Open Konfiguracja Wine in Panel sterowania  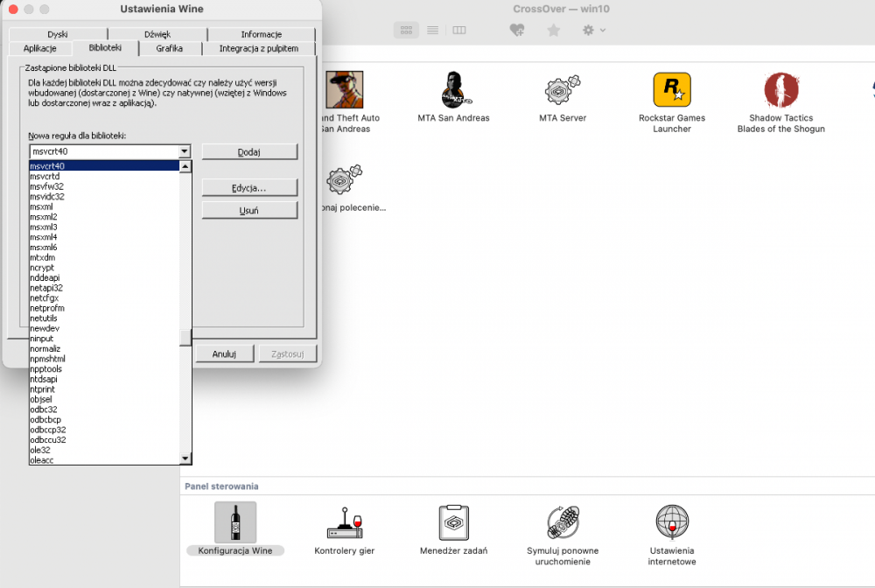click(x=235, y=522)
